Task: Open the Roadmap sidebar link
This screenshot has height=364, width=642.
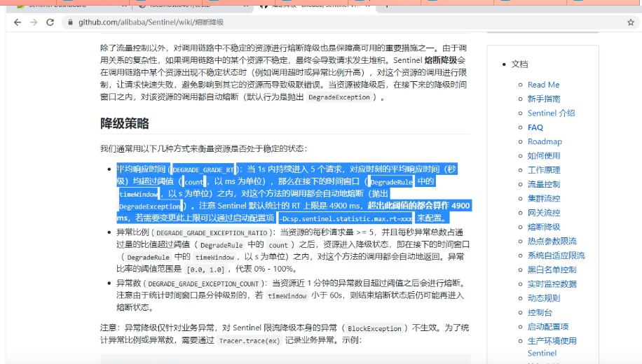Action: pos(545,141)
